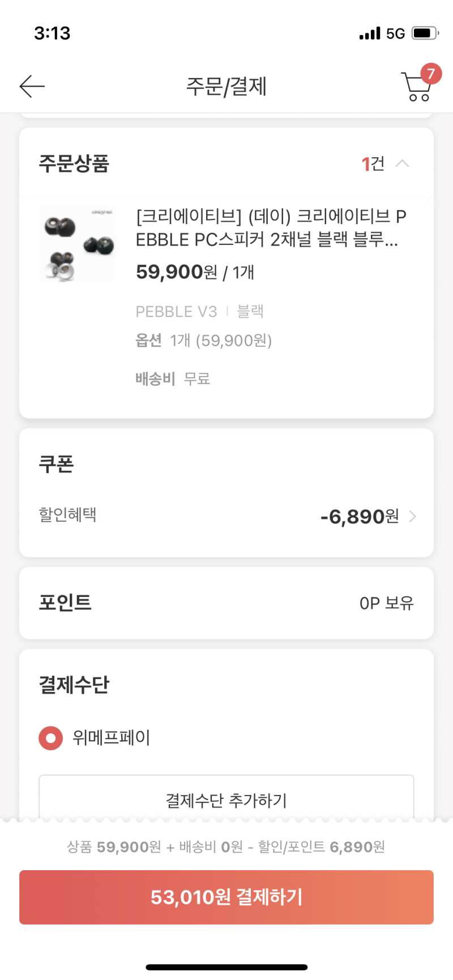Screen dimensions: 453x980
Task: Tap the back arrow icon
Action: pos(32,86)
